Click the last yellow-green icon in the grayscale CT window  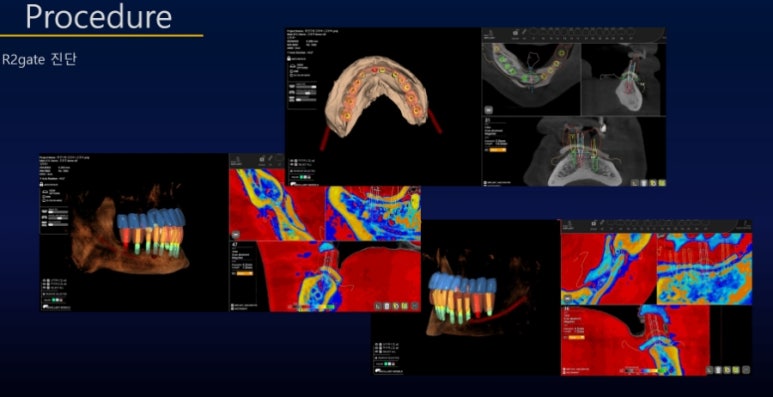662,182
